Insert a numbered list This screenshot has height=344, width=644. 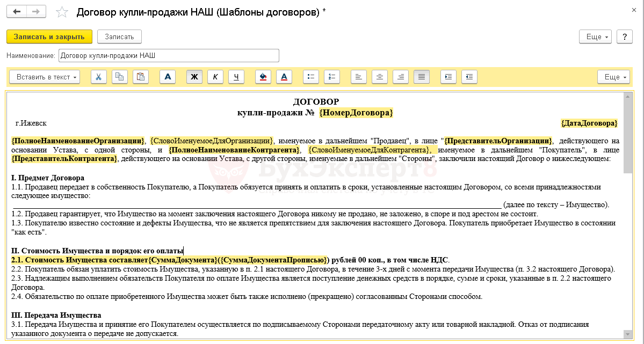(x=332, y=77)
